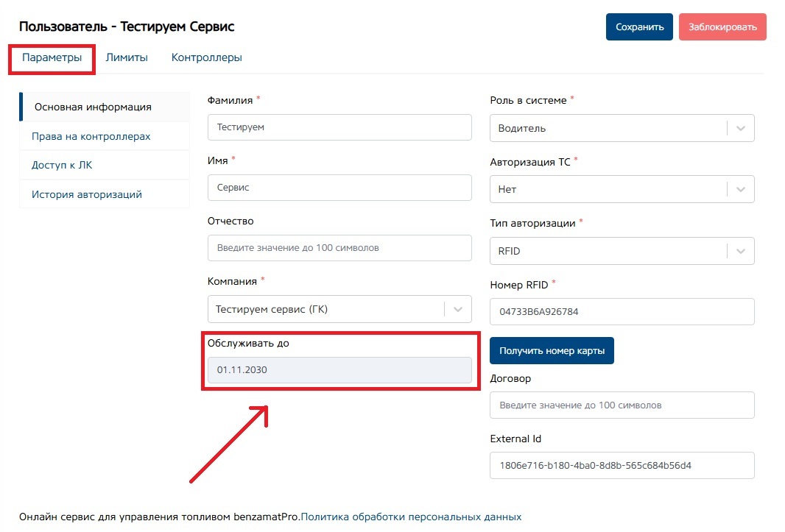The width and height of the screenshot is (785, 532).
Task: Open the Параметры tab
Action: [x=52, y=58]
